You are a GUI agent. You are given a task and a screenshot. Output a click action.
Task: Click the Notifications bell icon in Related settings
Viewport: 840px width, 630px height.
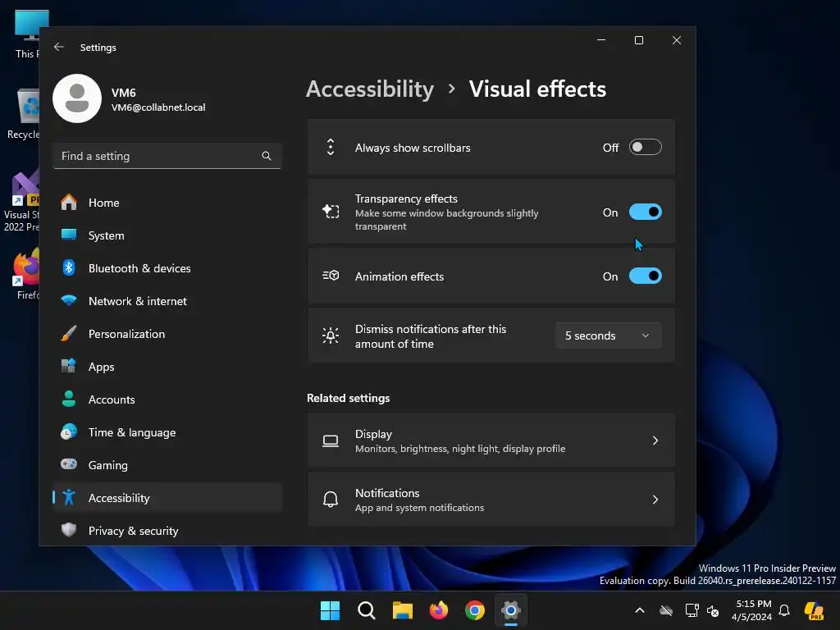click(x=331, y=500)
